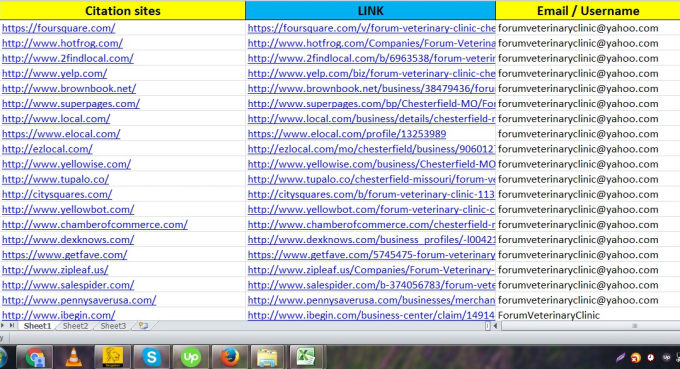Image resolution: width=680 pixels, height=369 pixels.
Task: Open Skype from the taskbar
Action: pyautogui.click(x=151, y=357)
